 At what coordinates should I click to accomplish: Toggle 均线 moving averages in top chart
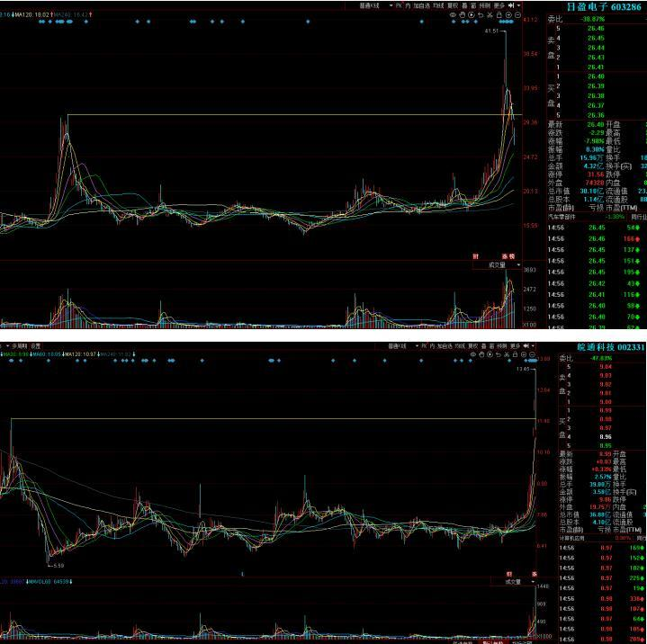(438, 5)
